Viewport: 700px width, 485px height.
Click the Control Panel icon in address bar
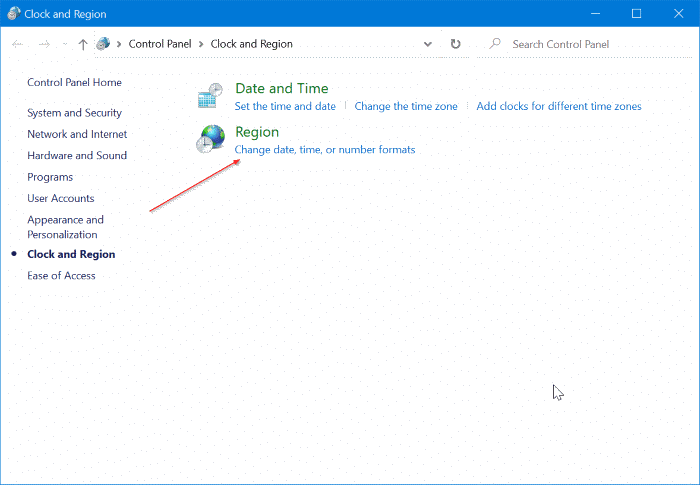tap(103, 44)
